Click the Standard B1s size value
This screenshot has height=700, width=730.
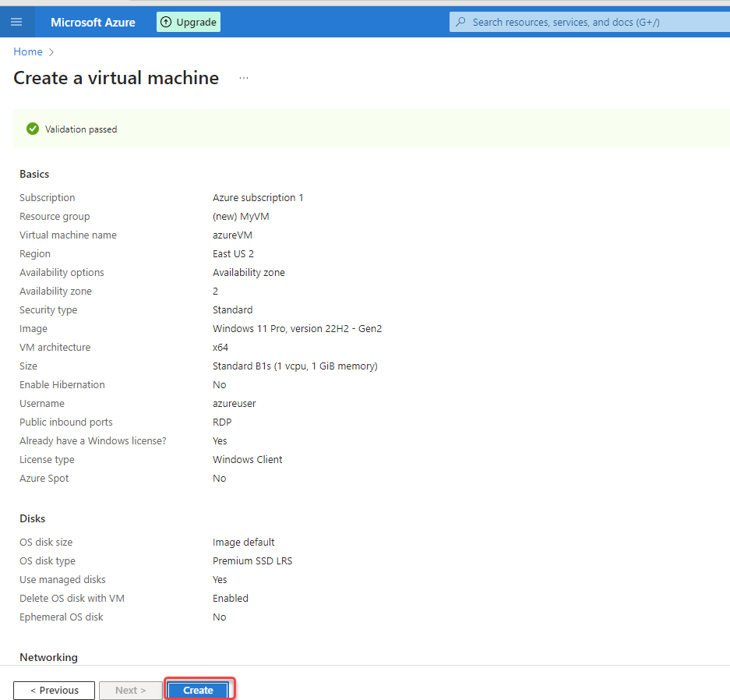[295, 366]
